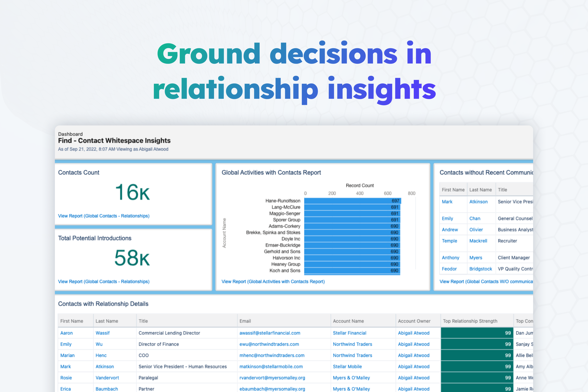Viewport: 588px width, 392px height.
Task: Open Northwind Traders account for Emily Wu
Action: pyautogui.click(x=352, y=344)
